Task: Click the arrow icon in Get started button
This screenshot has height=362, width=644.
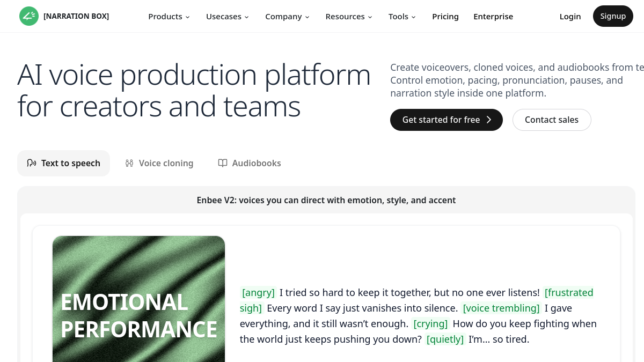Action: click(x=489, y=120)
